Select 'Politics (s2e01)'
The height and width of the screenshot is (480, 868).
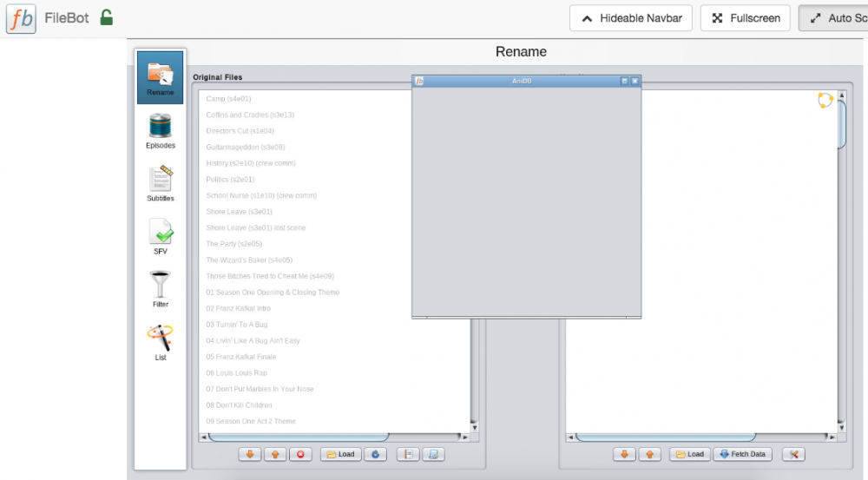point(230,179)
